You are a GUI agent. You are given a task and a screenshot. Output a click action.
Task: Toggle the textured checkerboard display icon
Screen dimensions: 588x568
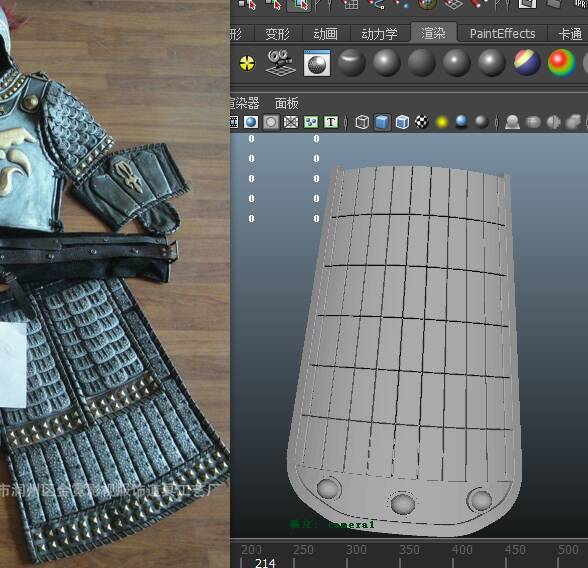click(422, 122)
